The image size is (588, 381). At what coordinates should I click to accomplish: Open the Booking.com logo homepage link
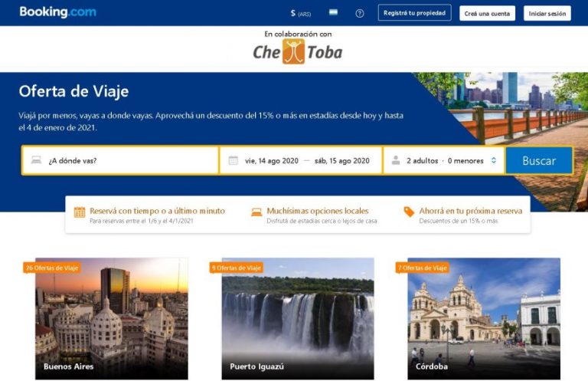pos(57,12)
